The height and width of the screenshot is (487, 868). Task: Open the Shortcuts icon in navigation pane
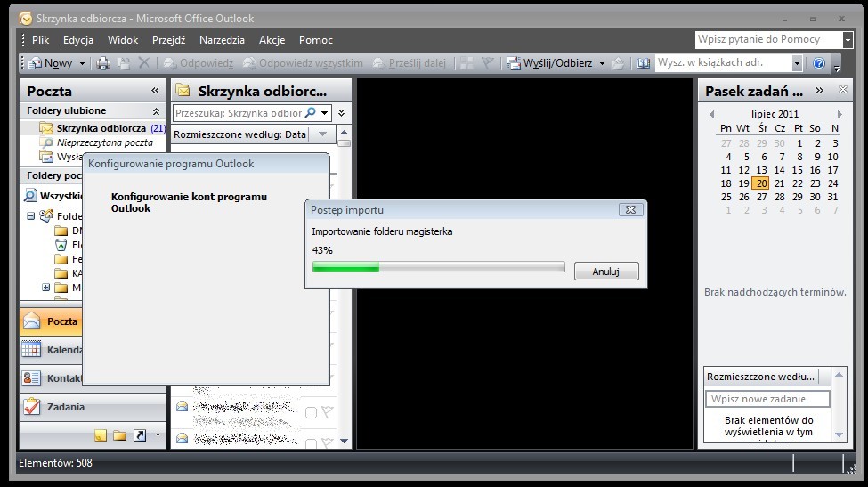(140, 435)
